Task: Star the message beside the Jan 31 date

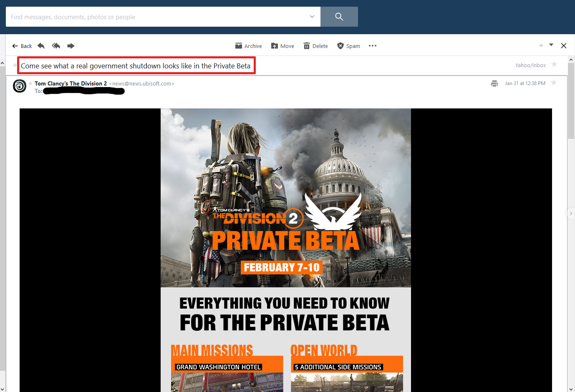Action: tap(554, 83)
